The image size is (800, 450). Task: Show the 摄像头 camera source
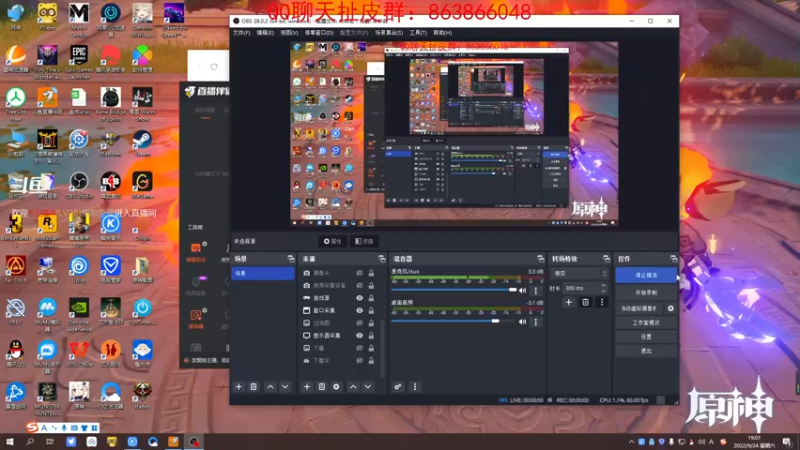359,273
